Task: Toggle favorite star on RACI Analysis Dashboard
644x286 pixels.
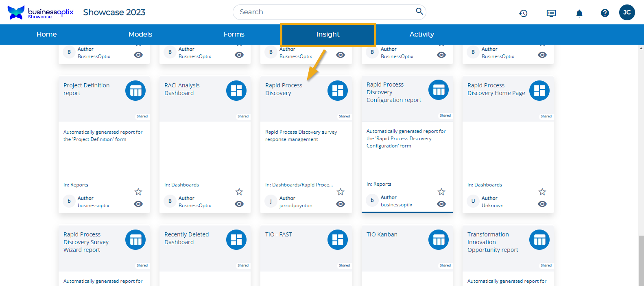Action: pos(239,192)
